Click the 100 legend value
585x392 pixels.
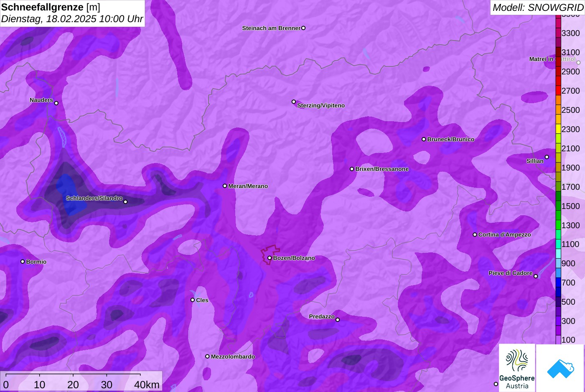point(568,340)
